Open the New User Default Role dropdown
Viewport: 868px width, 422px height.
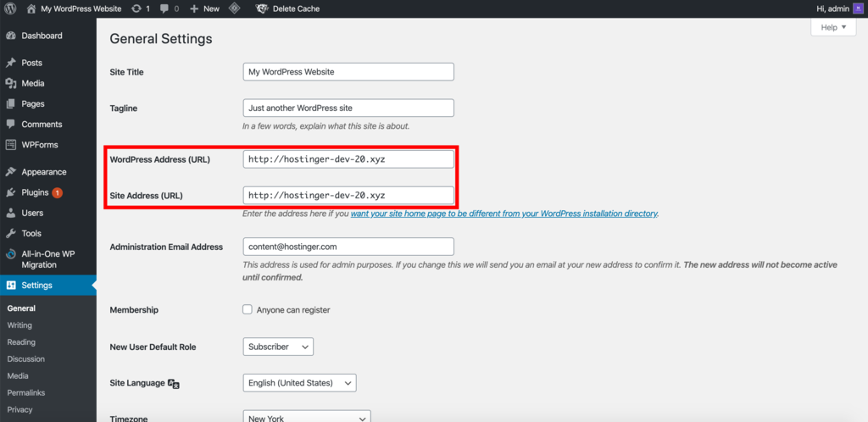point(278,347)
